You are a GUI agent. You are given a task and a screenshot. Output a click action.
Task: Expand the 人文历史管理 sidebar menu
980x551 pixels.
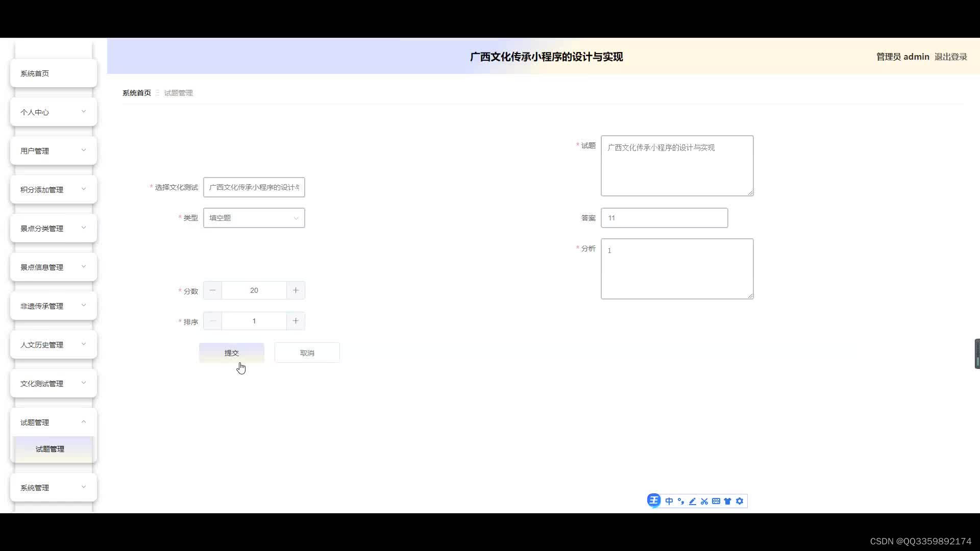point(54,344)
